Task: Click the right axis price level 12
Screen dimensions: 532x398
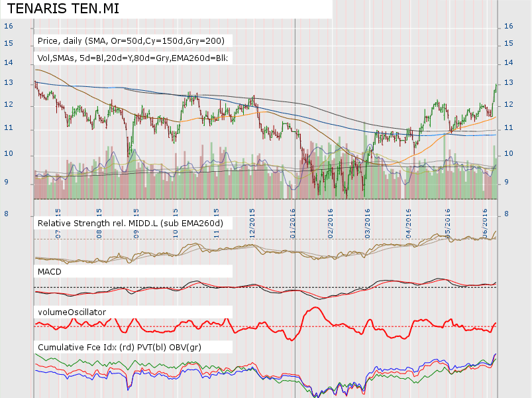Action: click(x=509, y=105)
